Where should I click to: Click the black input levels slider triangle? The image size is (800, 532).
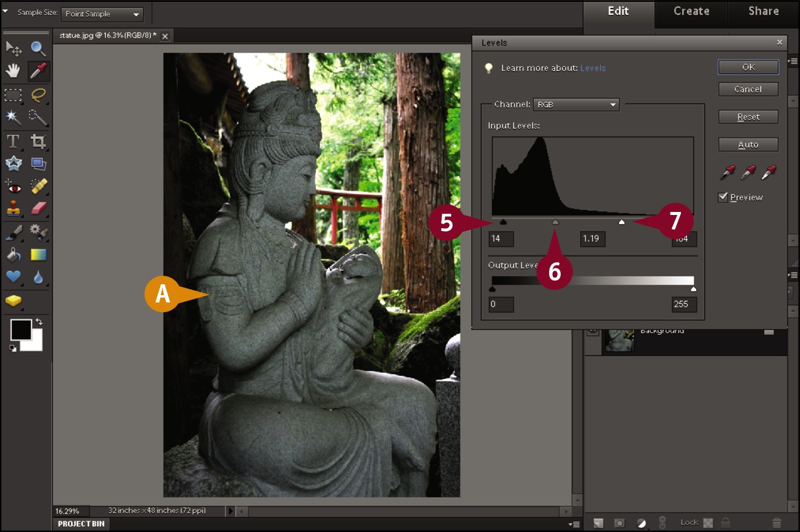coord(503,222)
